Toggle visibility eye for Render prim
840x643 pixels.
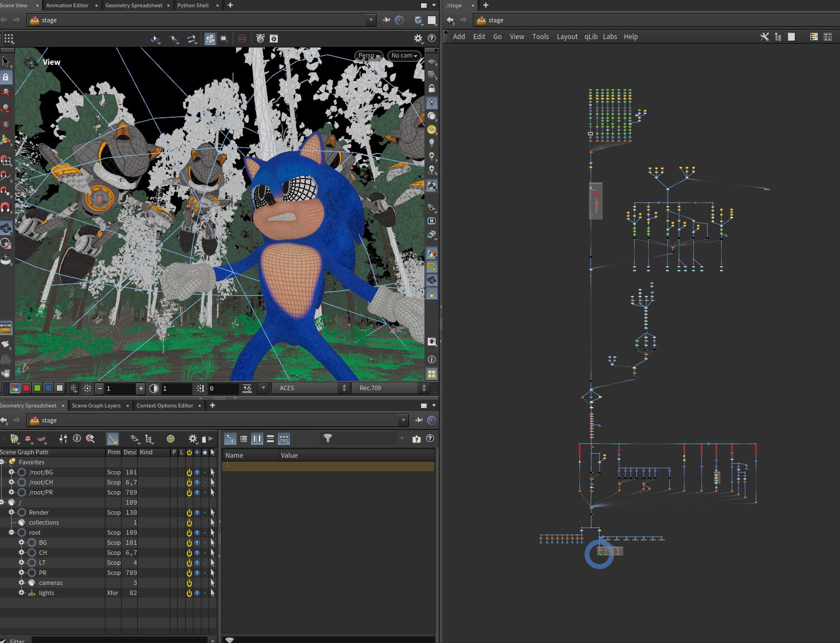click(x=197, y=512)
